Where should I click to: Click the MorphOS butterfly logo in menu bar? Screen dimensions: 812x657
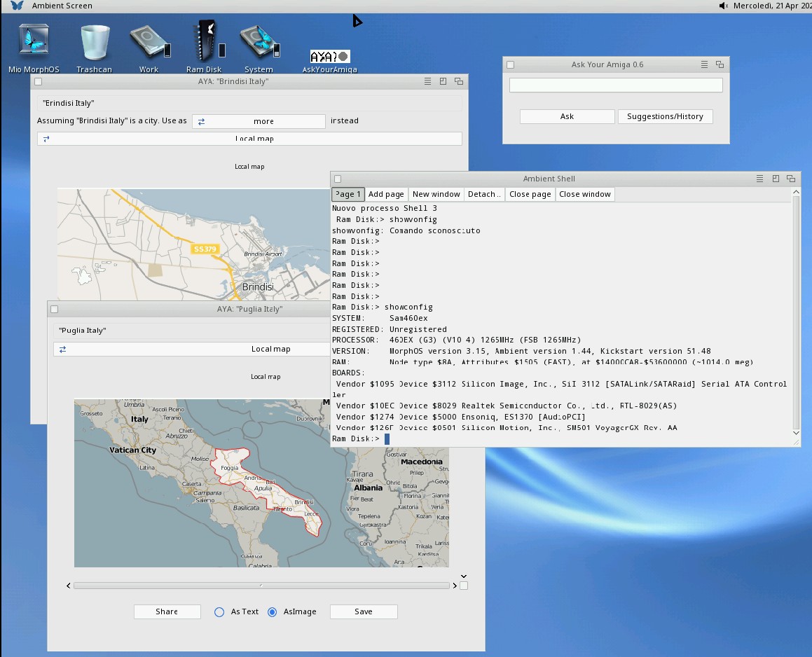point(18,6)
